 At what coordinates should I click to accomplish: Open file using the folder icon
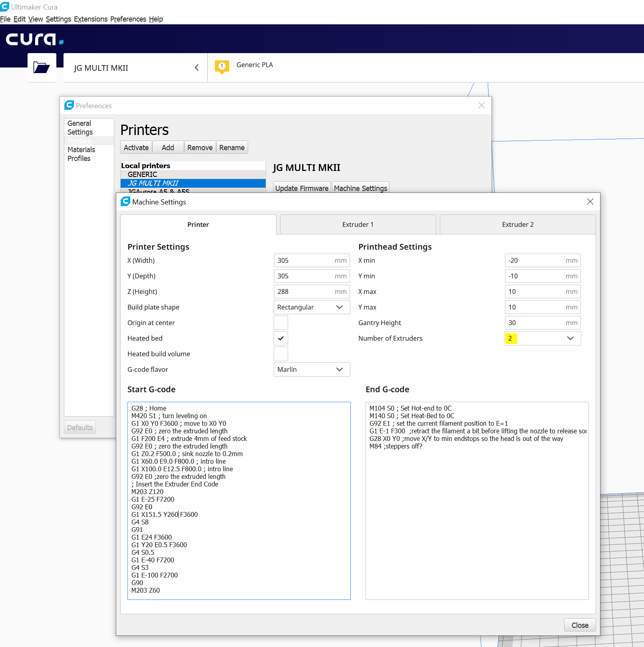click(42, 67)
